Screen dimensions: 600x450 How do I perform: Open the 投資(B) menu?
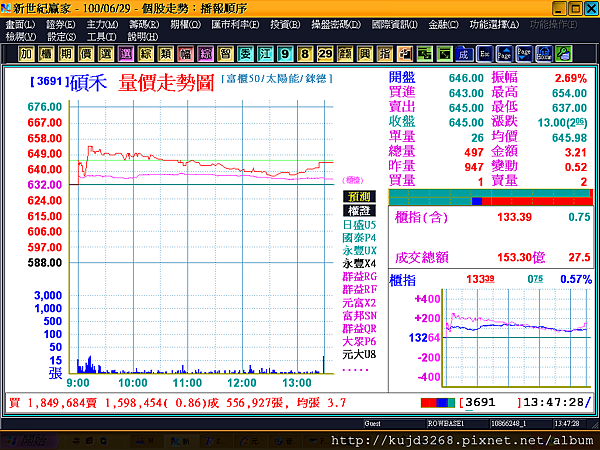[x=285, y=24]
